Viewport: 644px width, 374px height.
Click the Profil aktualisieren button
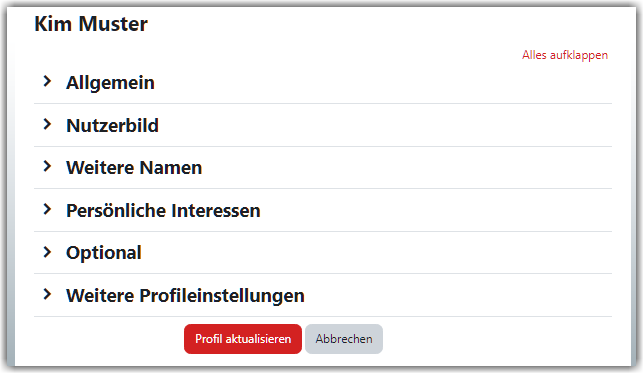(243, 339)
